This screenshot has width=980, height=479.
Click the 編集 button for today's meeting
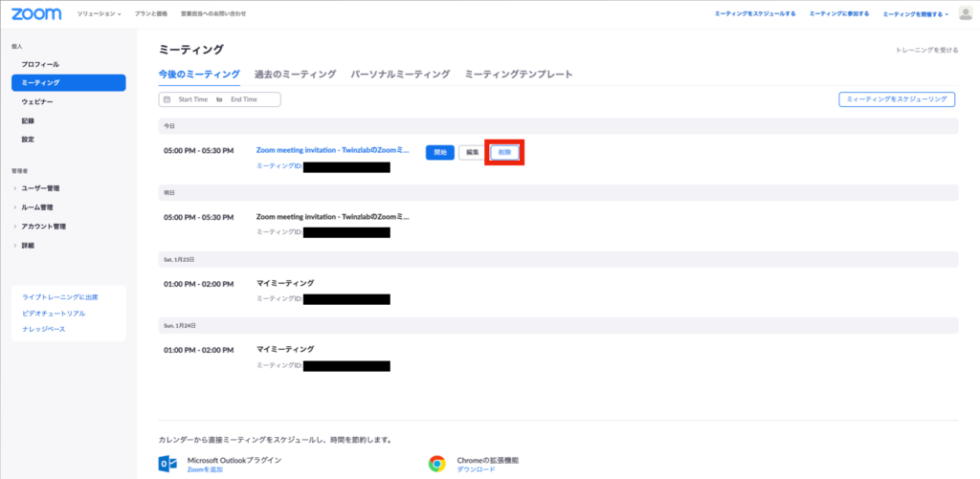point(472,152)
